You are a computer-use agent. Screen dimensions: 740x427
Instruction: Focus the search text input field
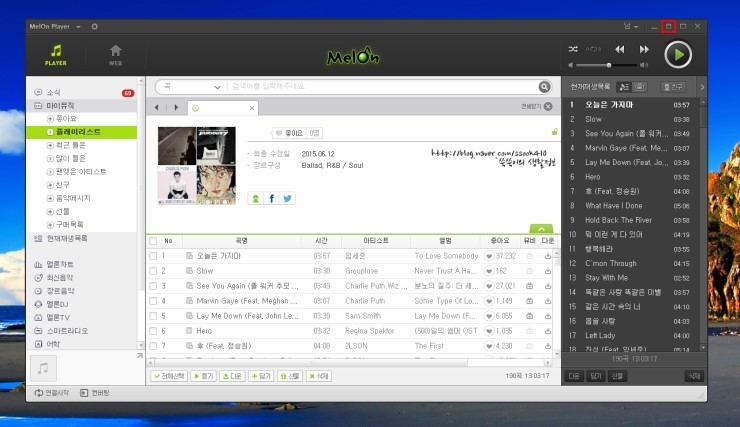[x=382, y=86]
